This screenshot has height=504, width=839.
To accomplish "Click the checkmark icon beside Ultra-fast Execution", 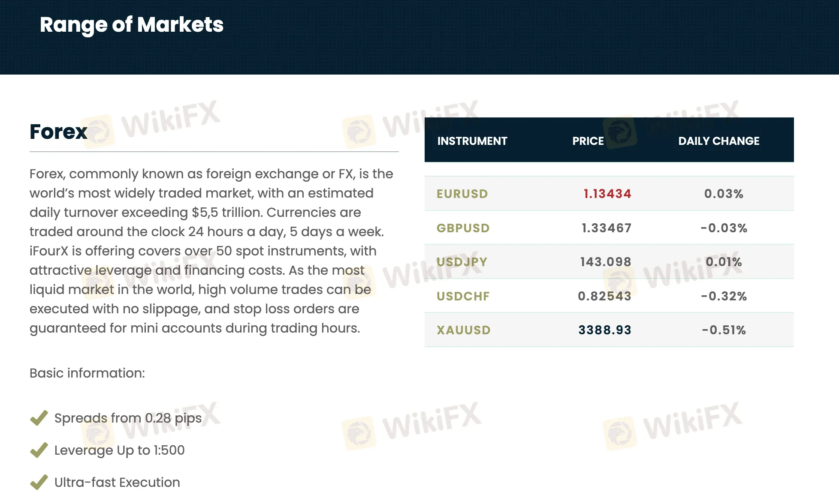I will click(39, 482).
